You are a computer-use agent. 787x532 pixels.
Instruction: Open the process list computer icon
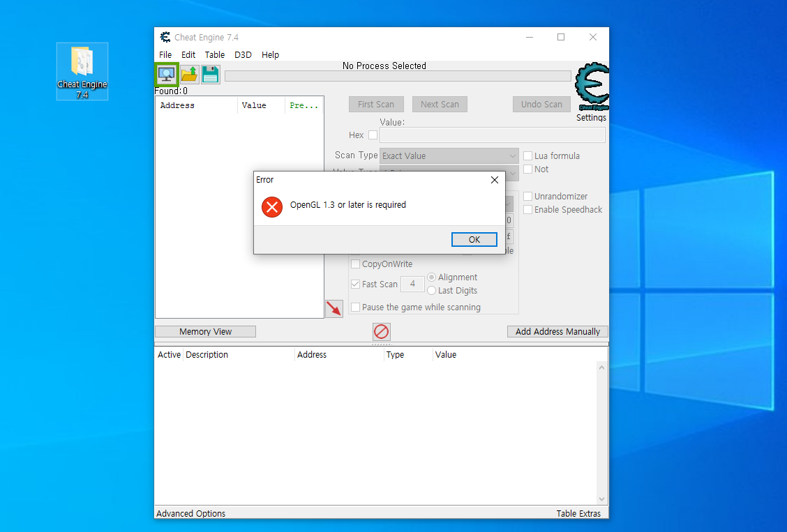[166, 75]
